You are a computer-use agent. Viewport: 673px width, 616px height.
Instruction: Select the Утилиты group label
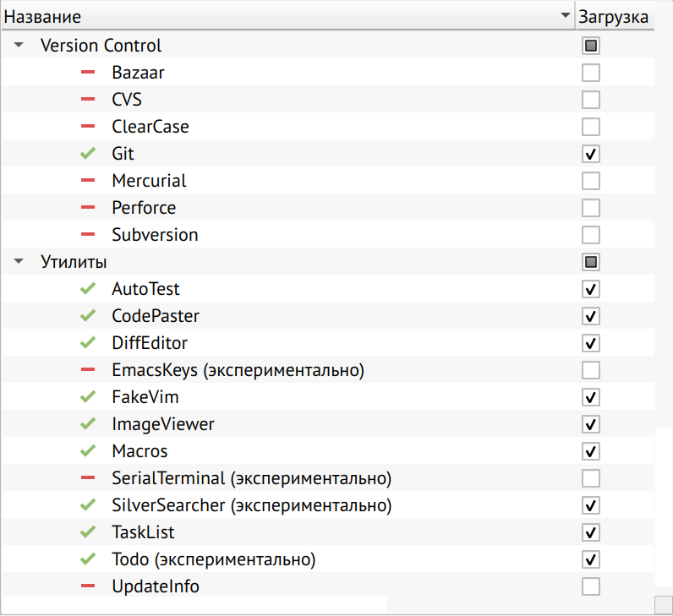(74, 262)
